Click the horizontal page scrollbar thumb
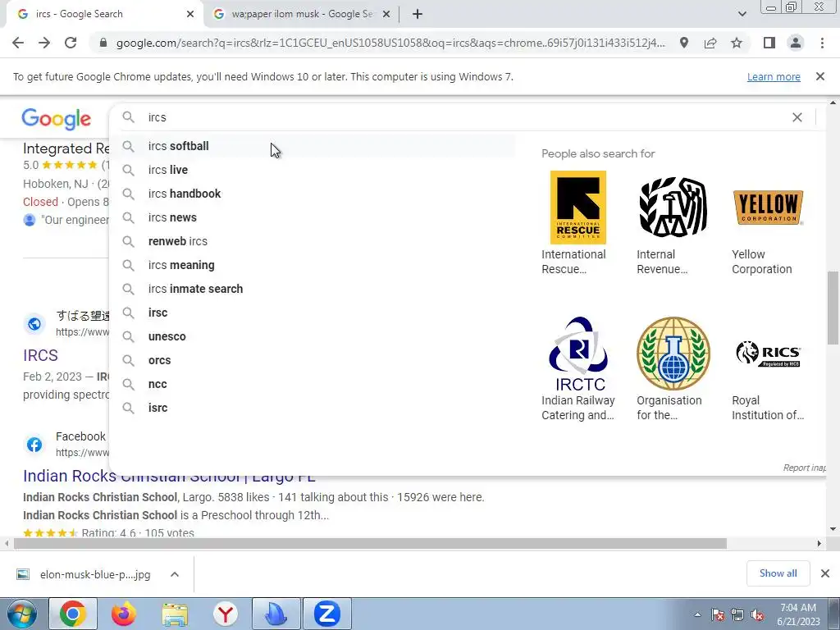 (370, 543)
